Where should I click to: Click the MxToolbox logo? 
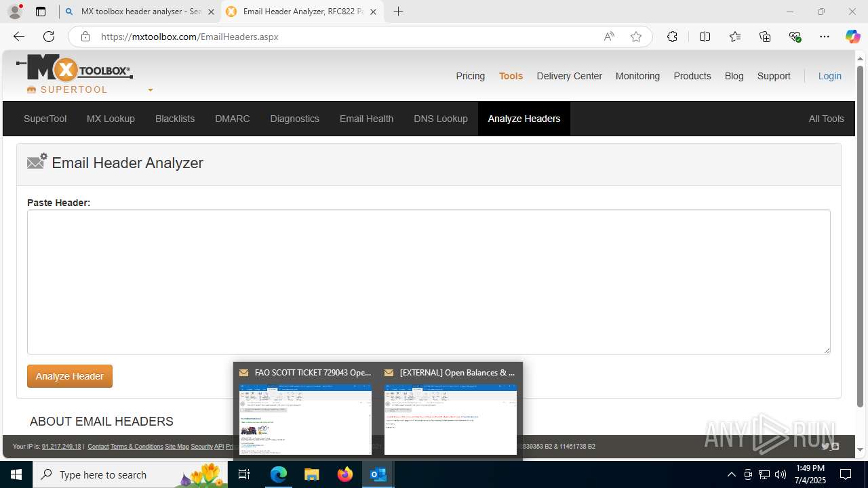(x=75, y=68)
